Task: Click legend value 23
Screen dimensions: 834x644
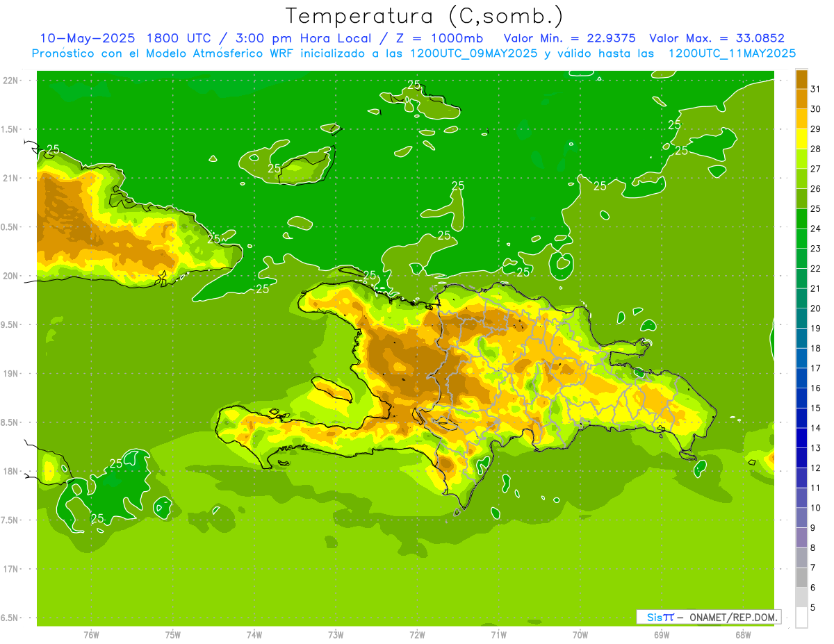Action: pos(815,249)
